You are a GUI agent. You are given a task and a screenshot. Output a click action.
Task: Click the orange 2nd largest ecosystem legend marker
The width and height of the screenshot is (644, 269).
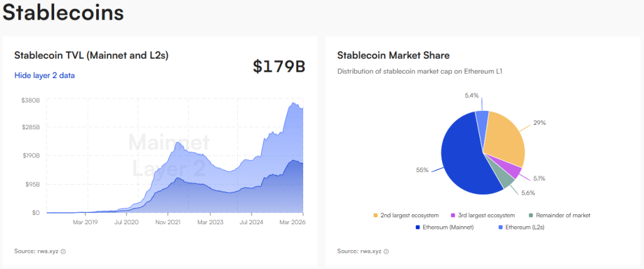[x=376, y=215]
